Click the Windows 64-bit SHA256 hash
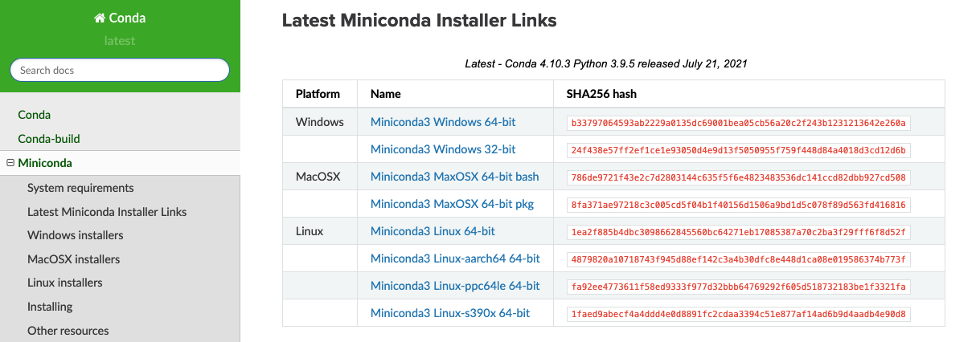 pyautogui.click(x=739, y=124)
